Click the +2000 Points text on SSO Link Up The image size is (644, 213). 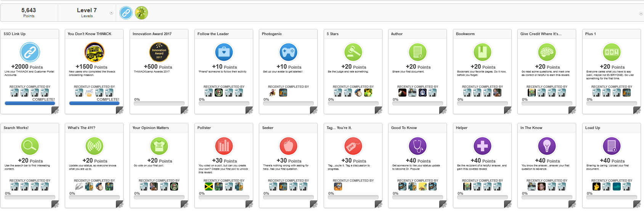(27, 67)
